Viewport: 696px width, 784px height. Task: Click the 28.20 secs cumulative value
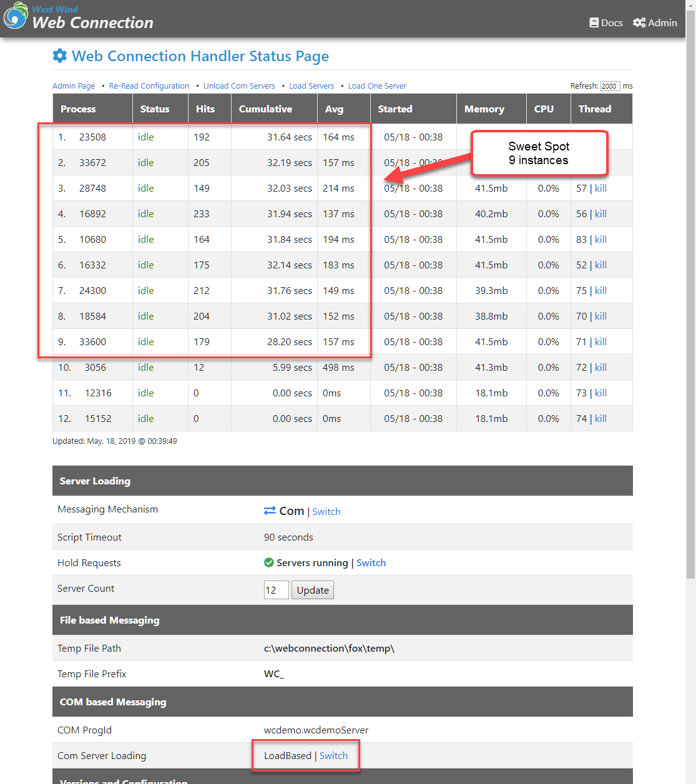point(290,341)
